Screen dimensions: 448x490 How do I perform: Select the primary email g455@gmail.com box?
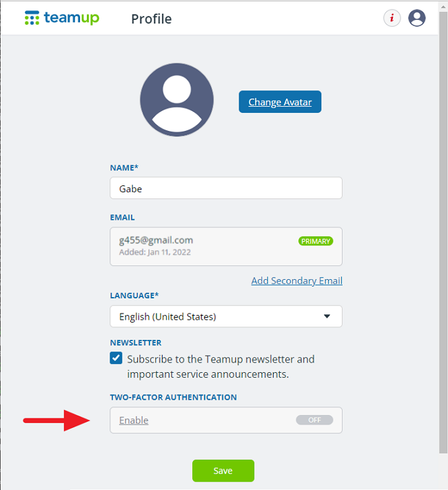click(x=225, y=246)
